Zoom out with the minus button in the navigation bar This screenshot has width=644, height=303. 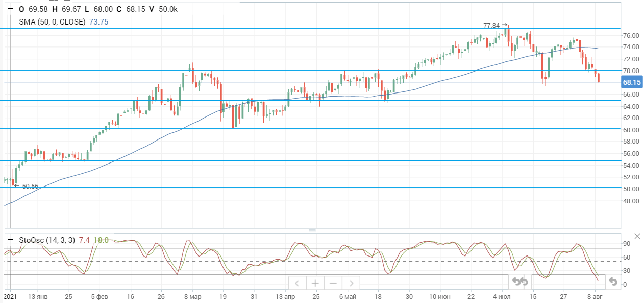[333, 283]
